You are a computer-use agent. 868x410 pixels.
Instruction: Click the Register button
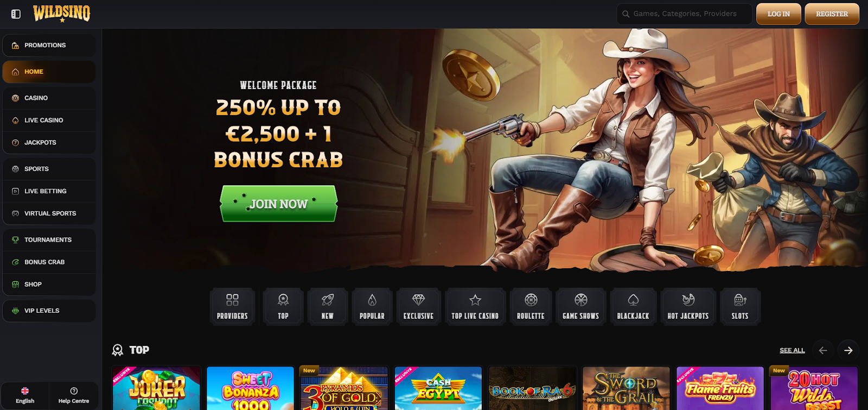(832, 14)
